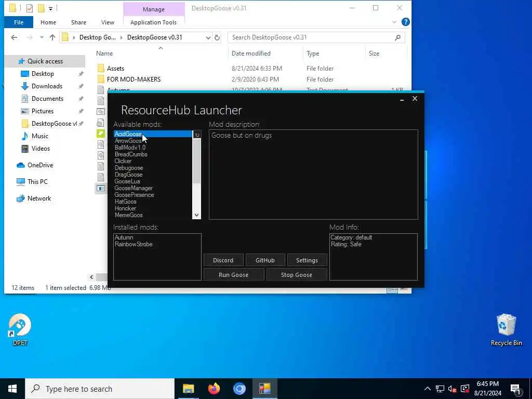Pick the Honcker mod
532x399 pixels.
[x=126, y=208]
